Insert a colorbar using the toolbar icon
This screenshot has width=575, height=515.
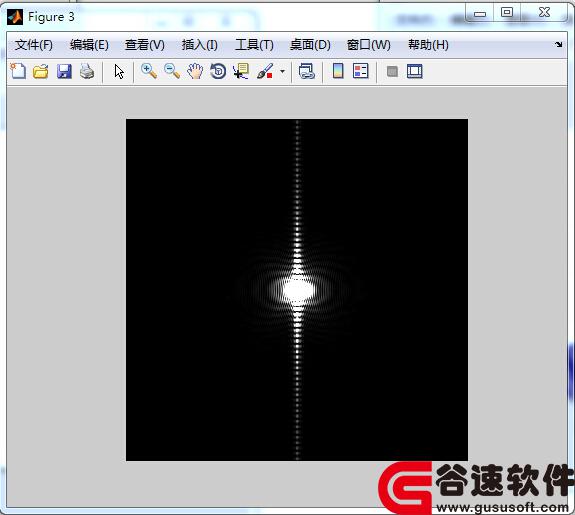(x=338, y=71)
